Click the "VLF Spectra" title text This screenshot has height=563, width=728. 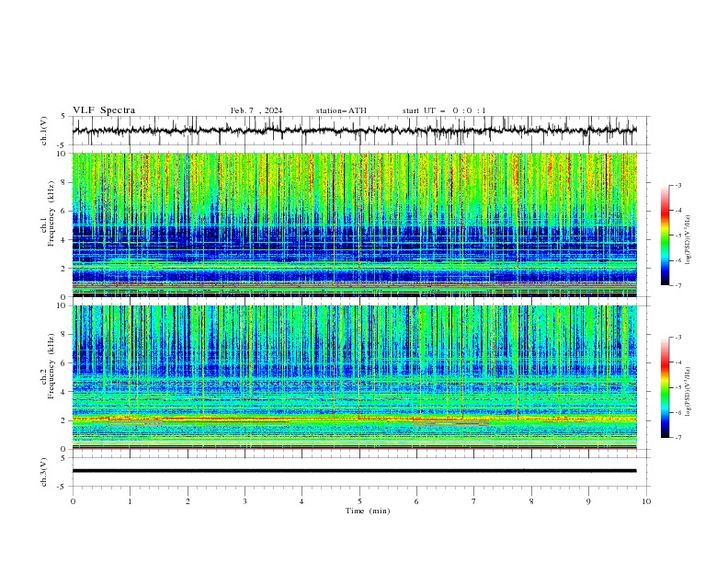(x=104, y=110)
